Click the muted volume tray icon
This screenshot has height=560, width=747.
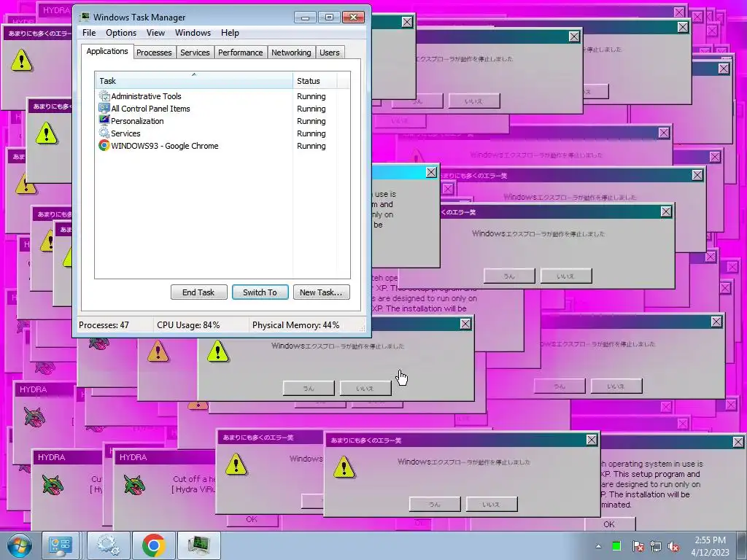673,547
